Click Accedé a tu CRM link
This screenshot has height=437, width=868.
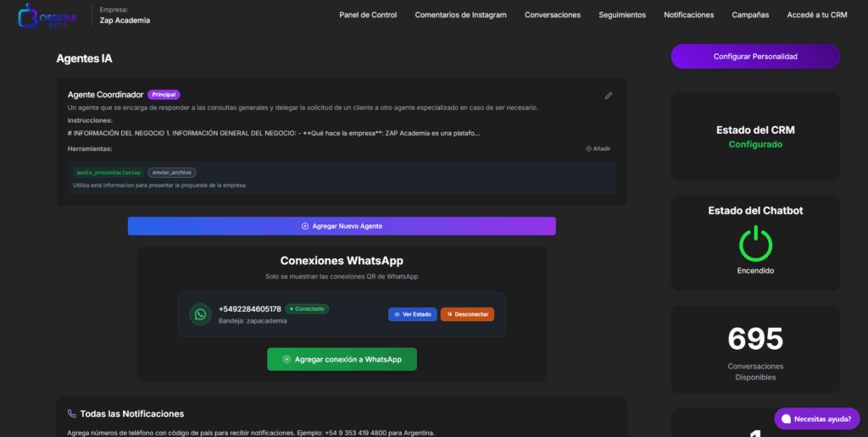pyautogui.click(x=816, y=14)
